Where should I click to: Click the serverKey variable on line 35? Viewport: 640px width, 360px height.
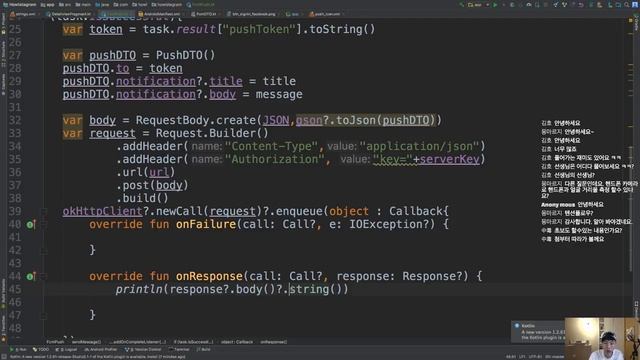click(449, 159)
